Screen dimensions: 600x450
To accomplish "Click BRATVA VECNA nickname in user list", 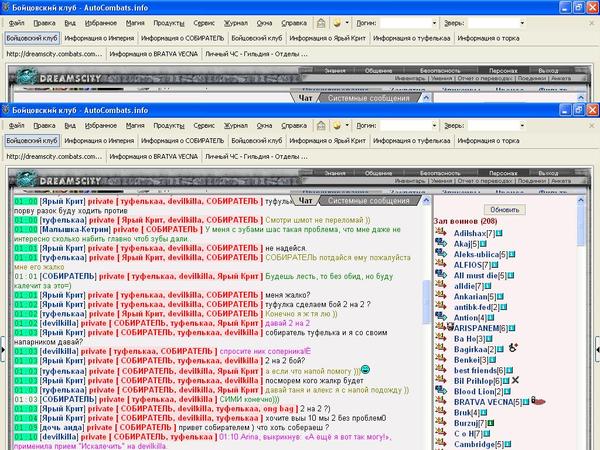I will click(x=483, y=402).
